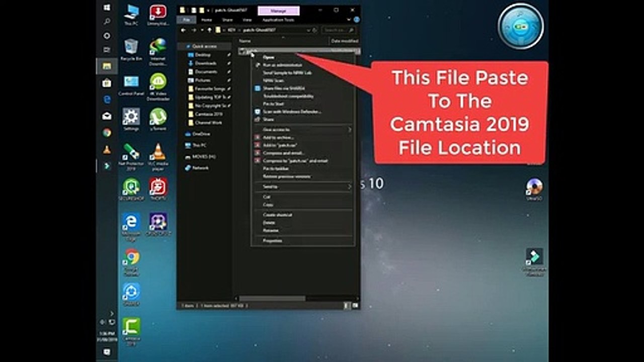Select MOVIES (H:) drive

pos(203,156)
